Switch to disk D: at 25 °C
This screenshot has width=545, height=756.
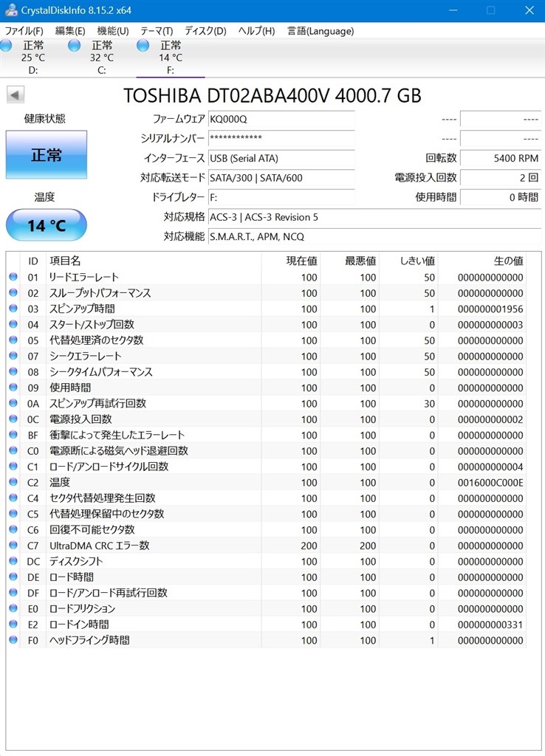(x=32, y=58)
